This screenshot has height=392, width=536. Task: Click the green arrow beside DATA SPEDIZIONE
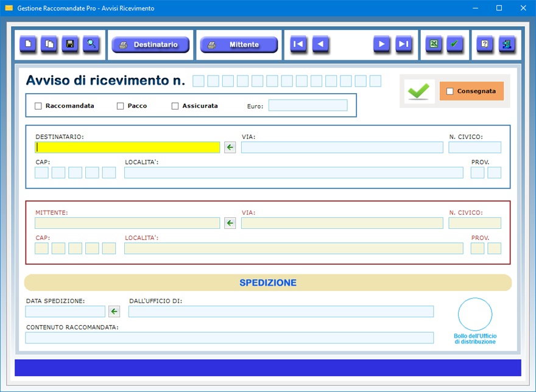point(114,311)
